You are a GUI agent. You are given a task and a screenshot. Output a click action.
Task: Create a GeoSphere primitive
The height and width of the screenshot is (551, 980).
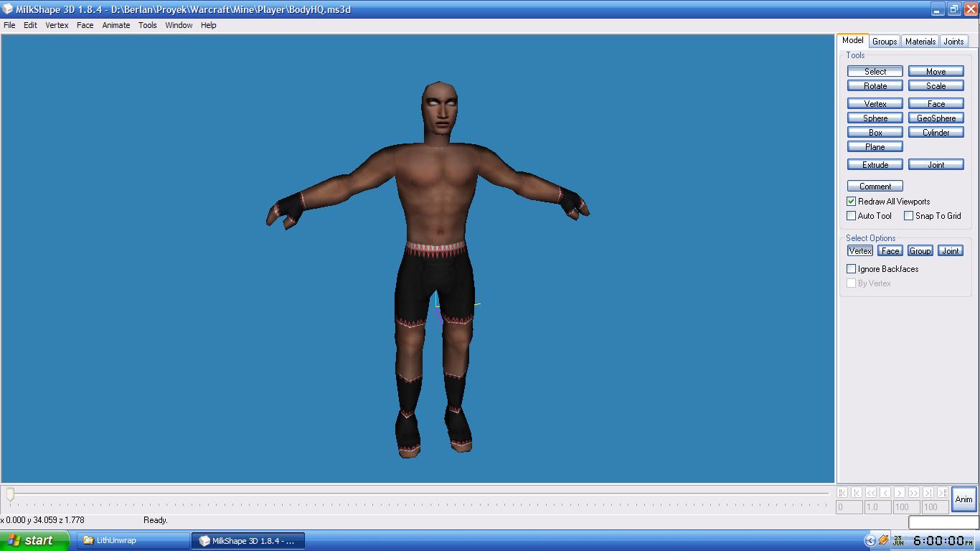936,118
